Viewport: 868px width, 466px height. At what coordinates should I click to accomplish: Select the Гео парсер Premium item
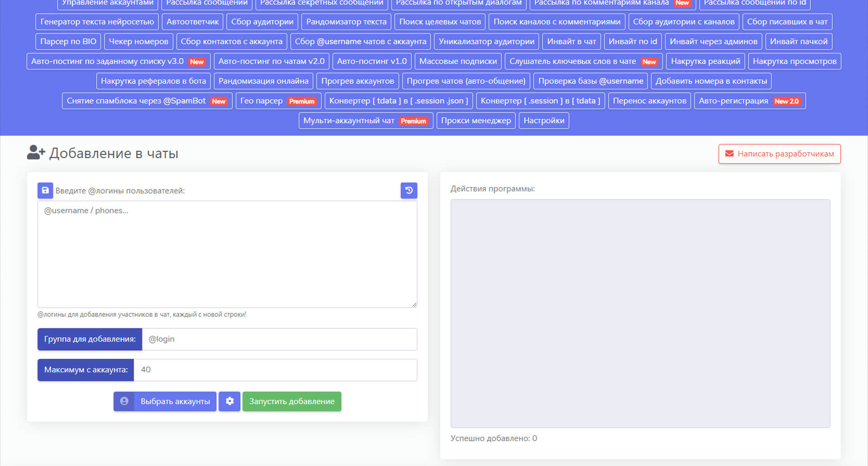click(278, 101)
